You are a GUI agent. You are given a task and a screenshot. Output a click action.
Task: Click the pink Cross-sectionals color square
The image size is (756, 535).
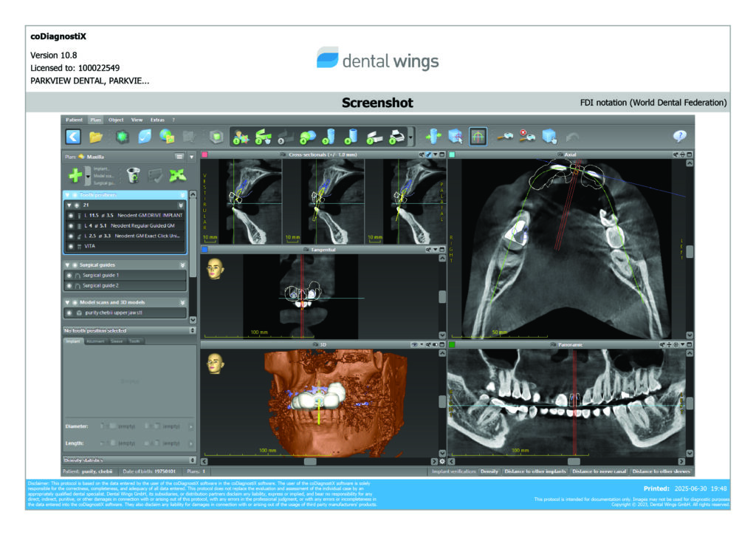(205, 155)
